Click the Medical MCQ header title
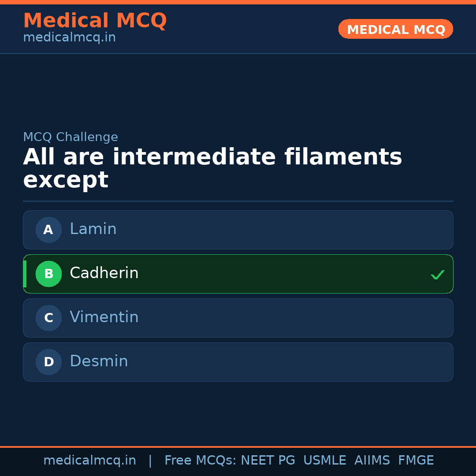The width and height of the screenshot is (476, 476). pos(95,21)
